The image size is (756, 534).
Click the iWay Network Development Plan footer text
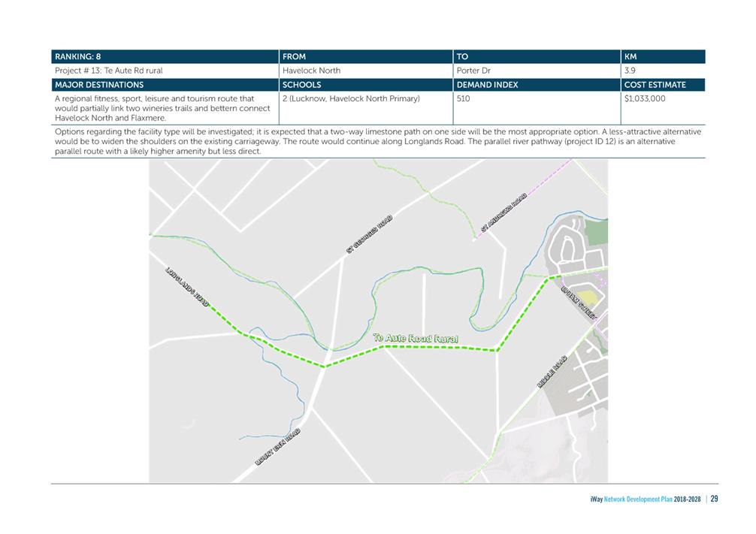pos(645,499)
